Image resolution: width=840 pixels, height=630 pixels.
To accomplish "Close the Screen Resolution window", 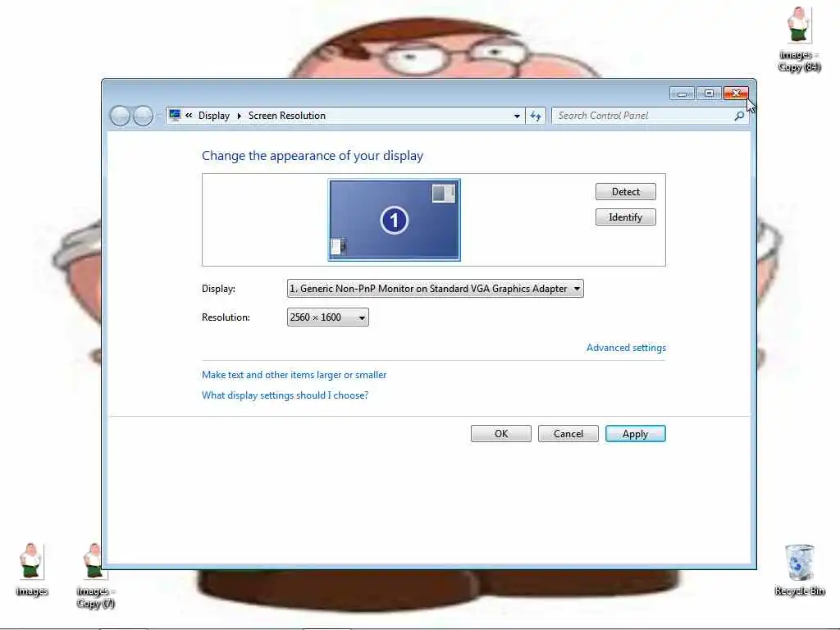I will (x=736, y=94).
